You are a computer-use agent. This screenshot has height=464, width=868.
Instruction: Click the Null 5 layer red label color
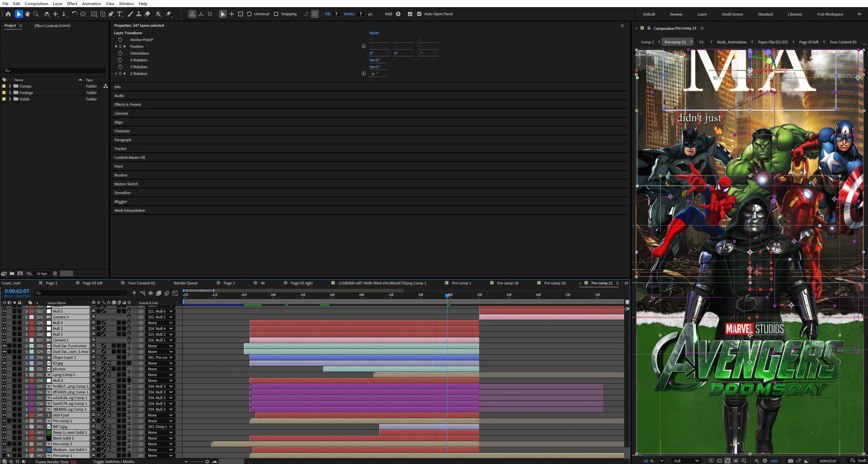[32, 311]
